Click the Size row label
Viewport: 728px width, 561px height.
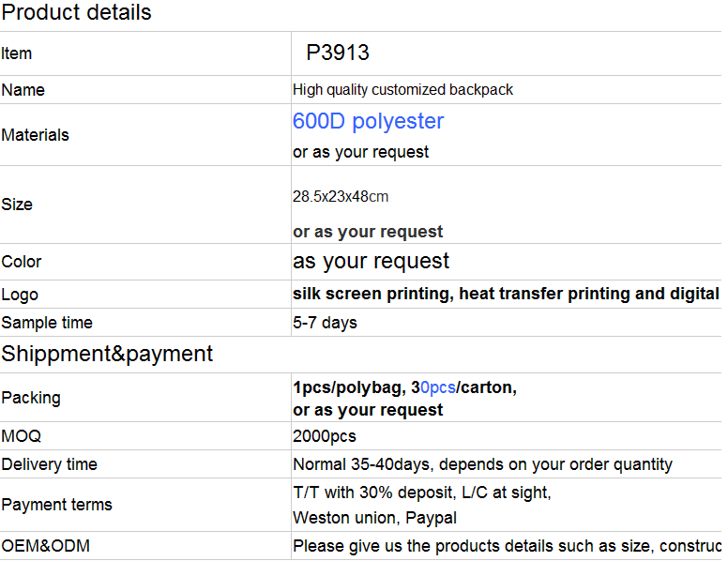tap(17, 205)
